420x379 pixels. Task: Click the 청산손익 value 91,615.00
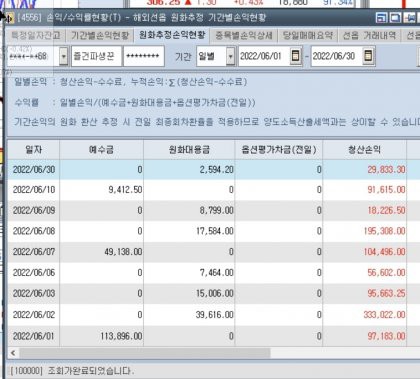[x=386, y=190]
